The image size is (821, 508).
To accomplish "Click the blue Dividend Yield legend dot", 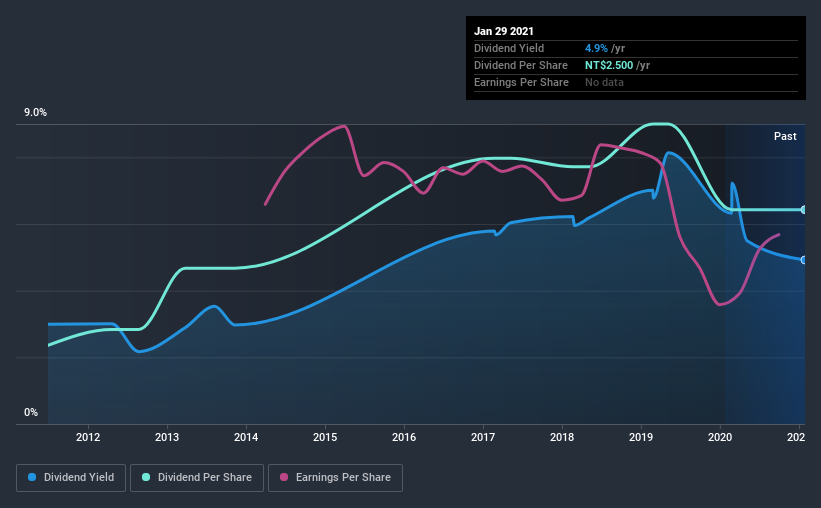I will coord(32,477).
